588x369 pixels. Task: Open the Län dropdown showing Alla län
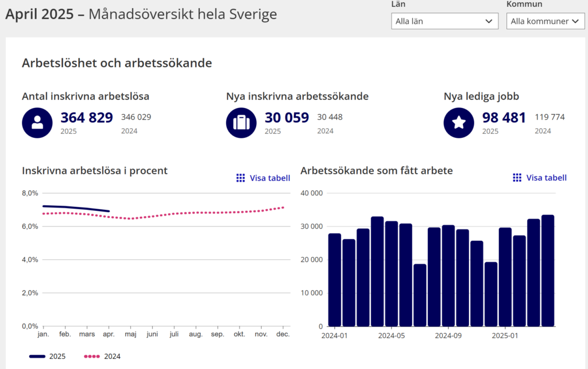(x=444, y=21)
